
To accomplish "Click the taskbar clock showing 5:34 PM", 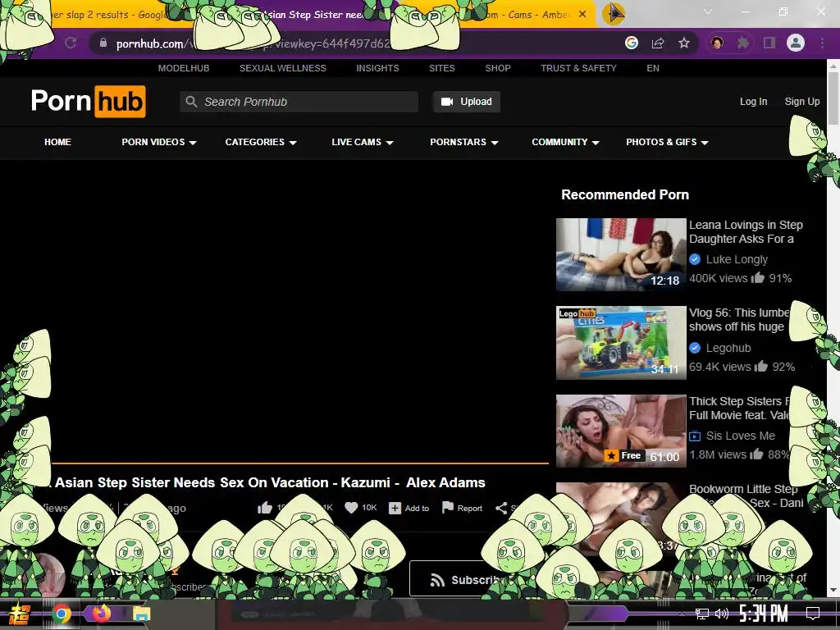I will [x=764, y=614].
